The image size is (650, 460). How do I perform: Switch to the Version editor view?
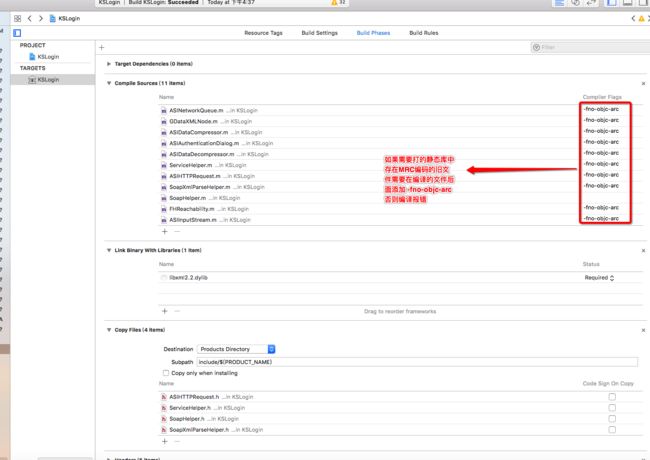tap(591, 3)
